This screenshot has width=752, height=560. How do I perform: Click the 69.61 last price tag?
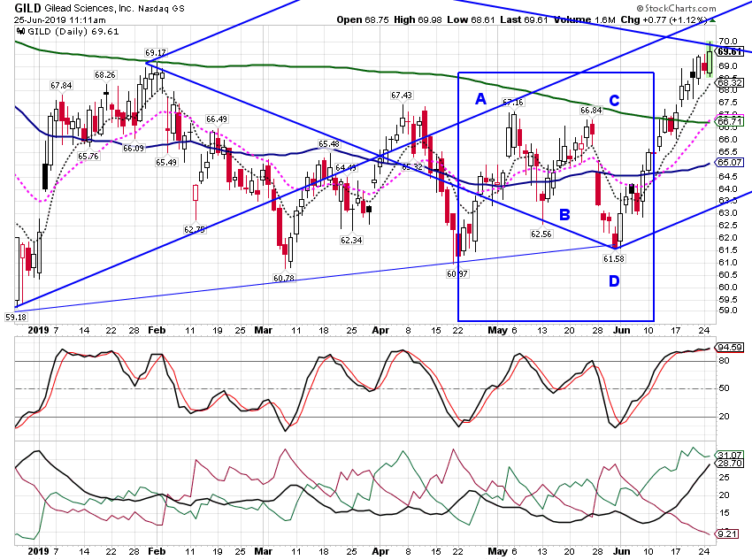(x=730, y=52)
